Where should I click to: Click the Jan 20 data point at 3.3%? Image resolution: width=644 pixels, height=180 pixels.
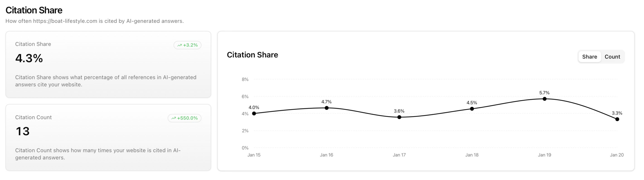[617, 119]
